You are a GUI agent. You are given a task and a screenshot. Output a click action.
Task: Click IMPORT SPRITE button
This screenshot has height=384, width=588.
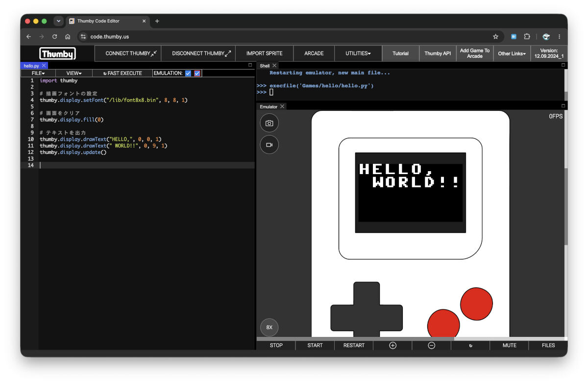(265, 53)
